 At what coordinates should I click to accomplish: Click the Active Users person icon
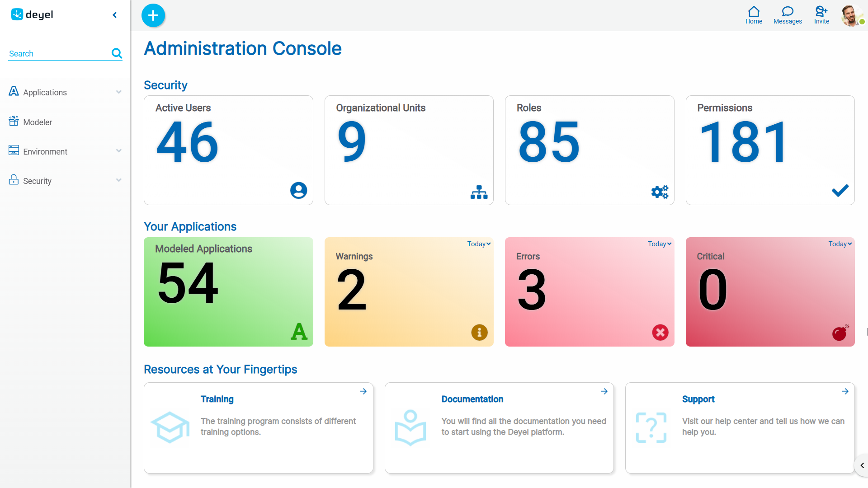click(x=298, y=190)
